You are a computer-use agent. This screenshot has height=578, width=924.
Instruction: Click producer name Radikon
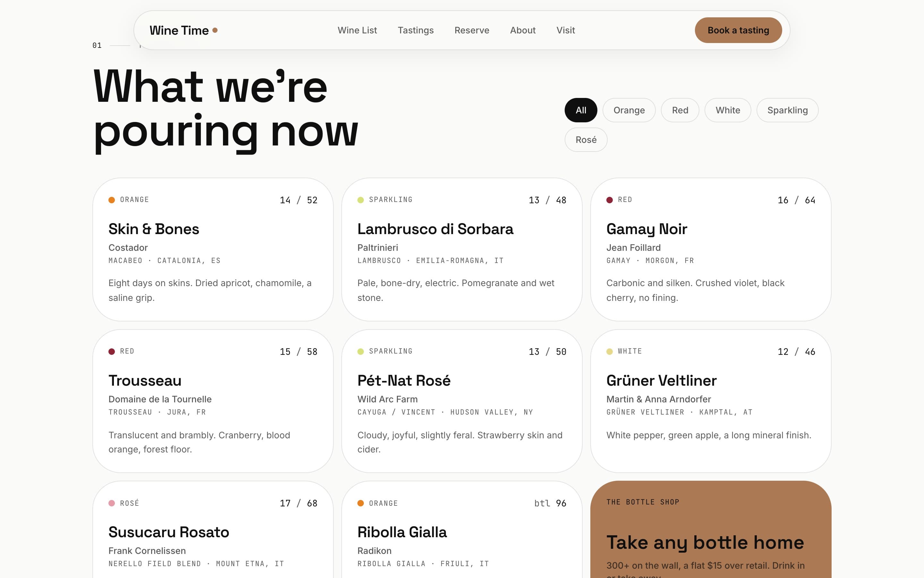tap(374, 551)
